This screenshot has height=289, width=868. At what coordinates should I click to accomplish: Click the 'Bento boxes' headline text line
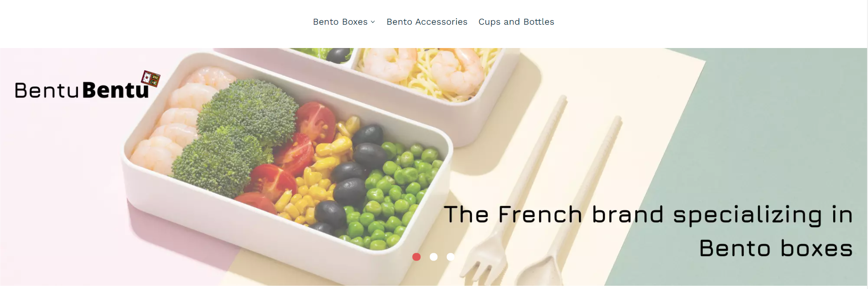(x=776, y=249)
